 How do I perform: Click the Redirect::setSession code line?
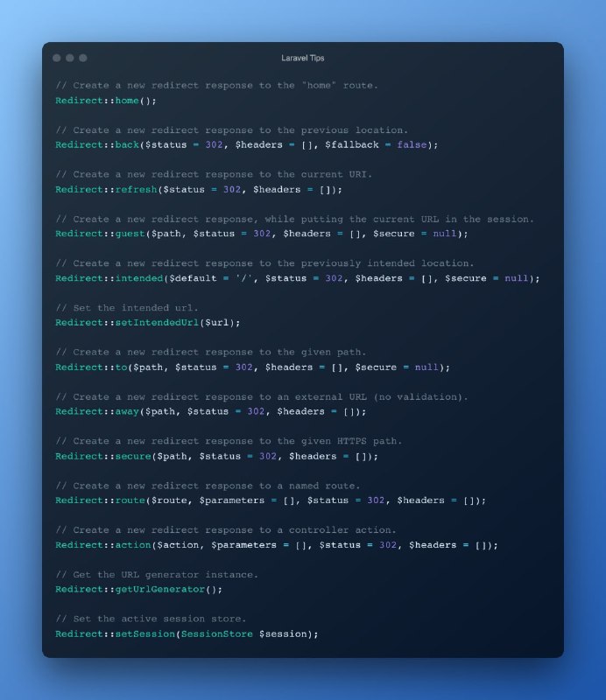[187, 633]
